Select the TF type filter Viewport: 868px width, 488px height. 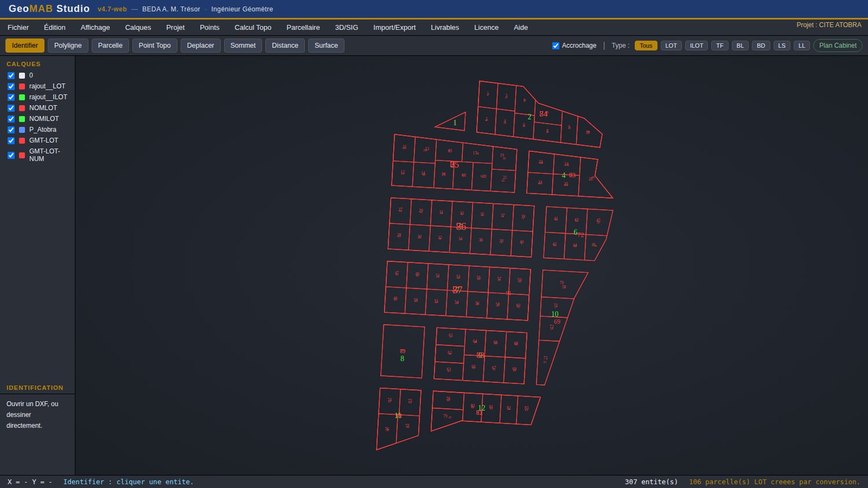(x=719, y=46)
